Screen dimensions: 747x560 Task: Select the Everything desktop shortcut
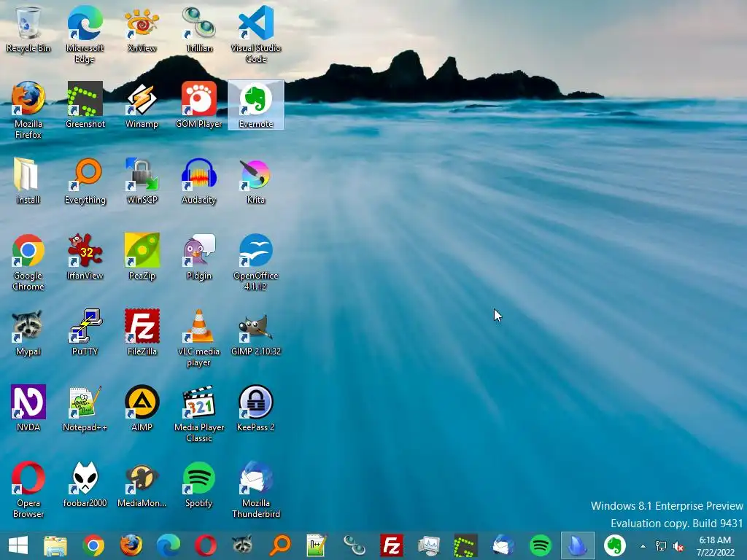85,181
